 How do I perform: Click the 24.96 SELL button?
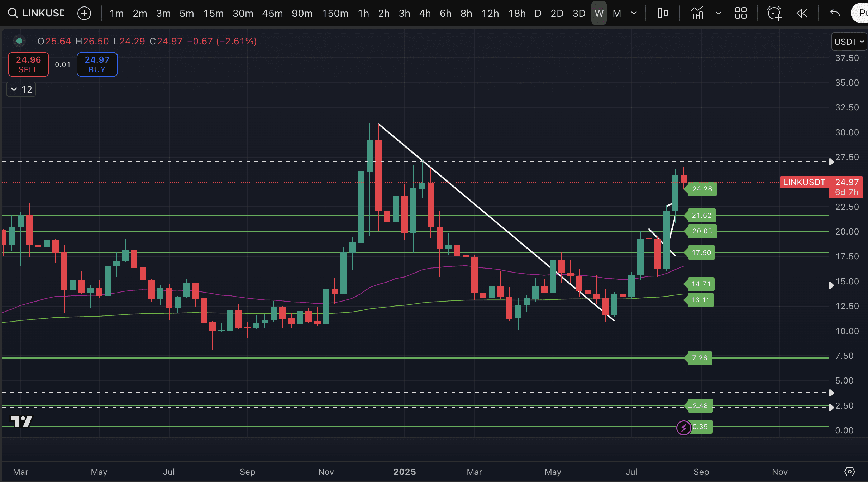tap(28, 64)
